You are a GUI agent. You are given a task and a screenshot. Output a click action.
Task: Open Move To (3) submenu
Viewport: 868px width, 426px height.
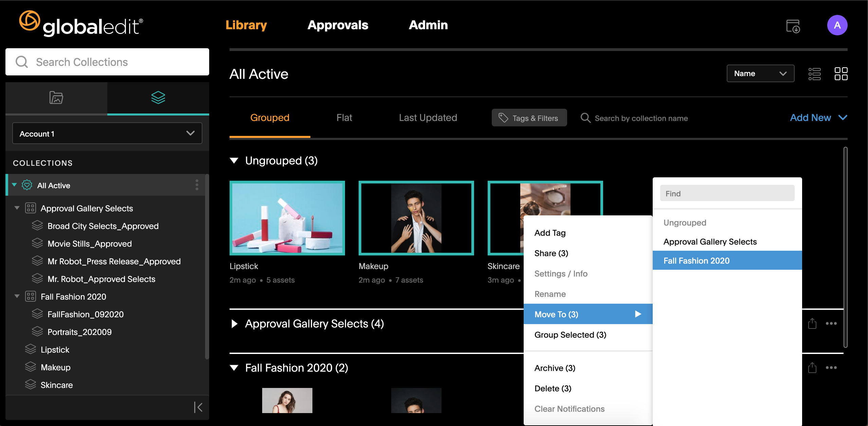(588, 314)
